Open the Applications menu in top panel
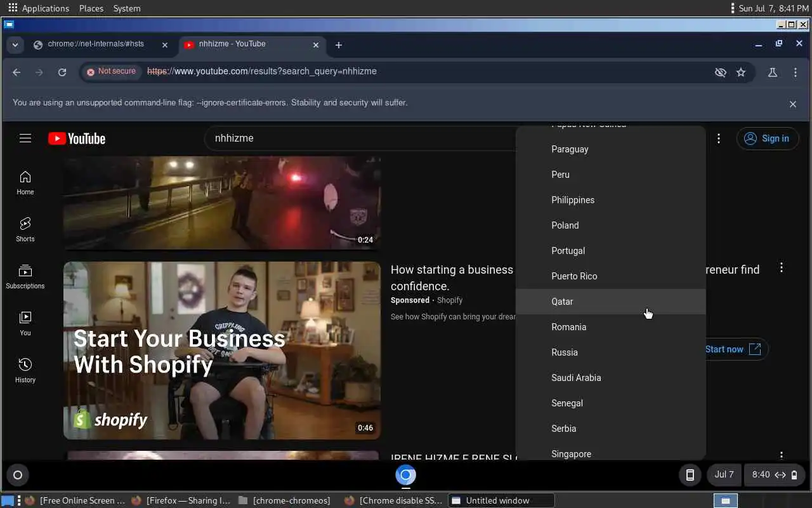 pos(39,8)
